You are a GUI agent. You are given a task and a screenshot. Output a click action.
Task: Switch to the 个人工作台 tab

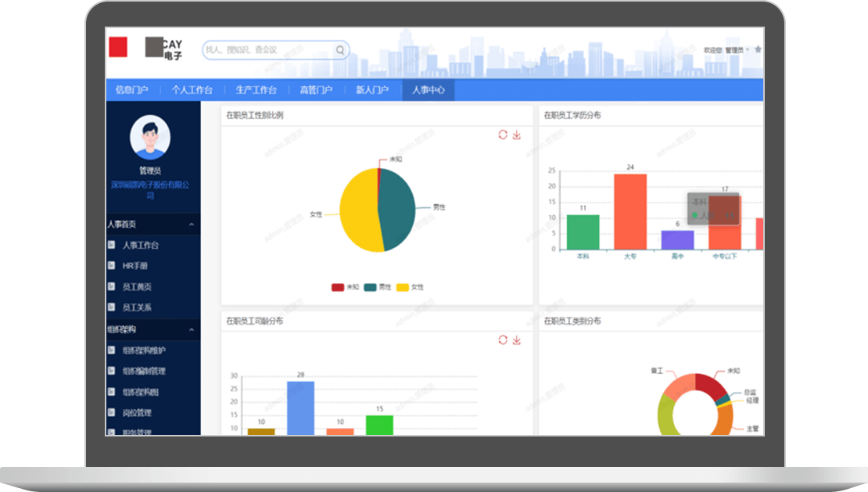[x=192, y=90]
